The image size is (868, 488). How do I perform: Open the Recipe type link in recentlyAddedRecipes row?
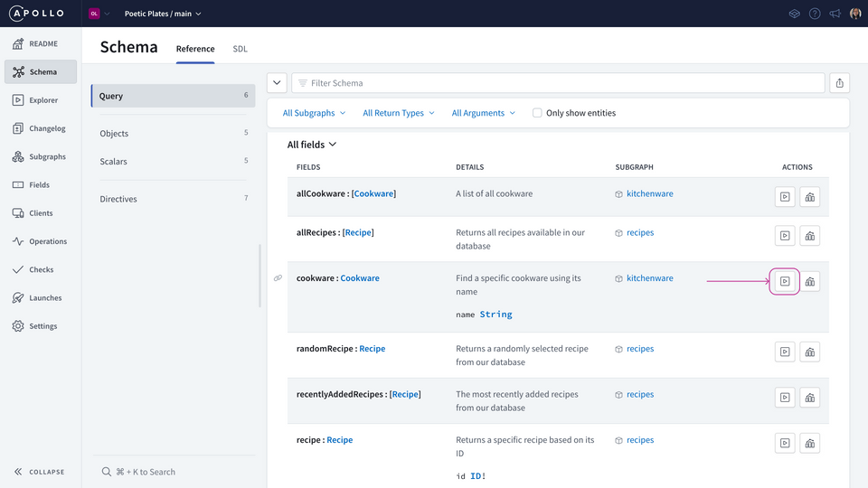(405, 395)
